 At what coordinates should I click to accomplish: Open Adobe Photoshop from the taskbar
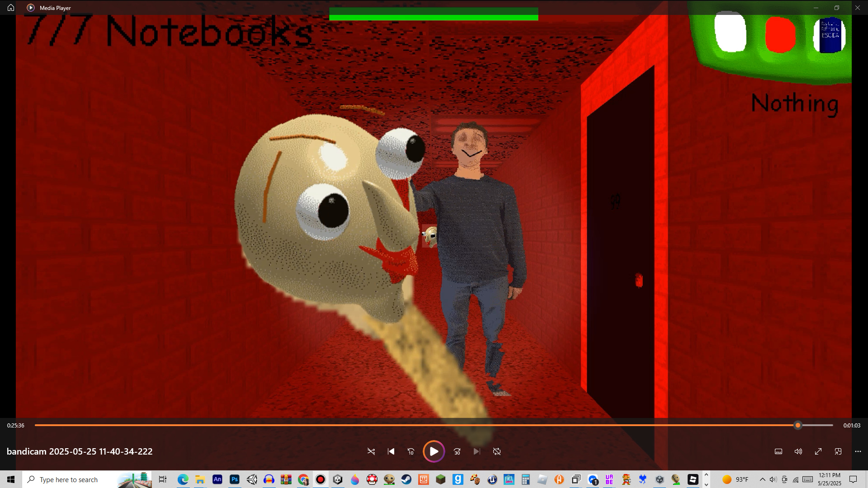235,479
